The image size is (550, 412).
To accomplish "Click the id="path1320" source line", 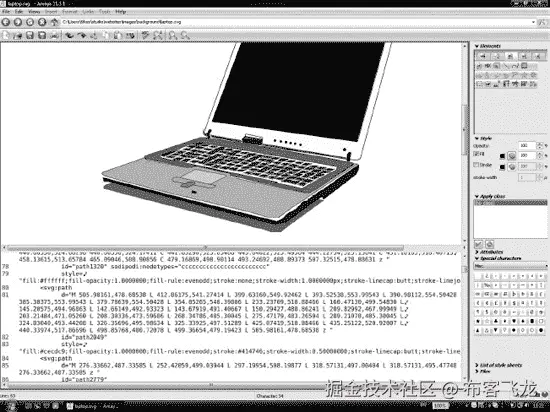I will click(x=165, y=266).
